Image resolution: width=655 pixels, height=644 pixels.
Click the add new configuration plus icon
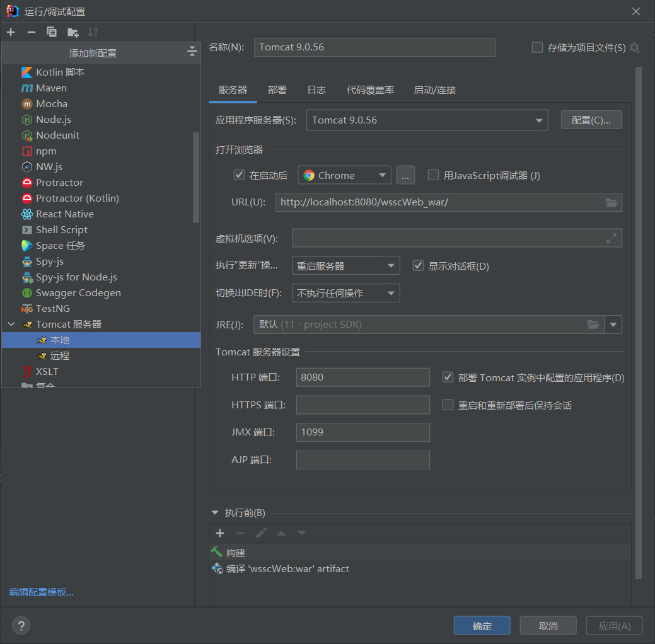(x=11, y=32)
